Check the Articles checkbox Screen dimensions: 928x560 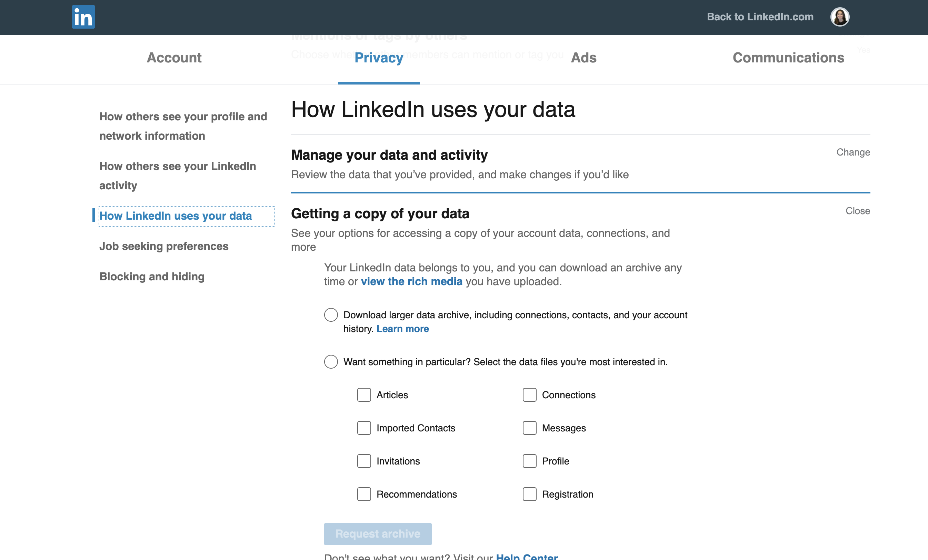(x=364, y=395)
